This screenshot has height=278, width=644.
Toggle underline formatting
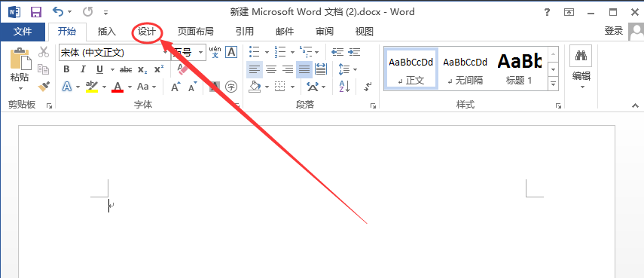point(99,69)
